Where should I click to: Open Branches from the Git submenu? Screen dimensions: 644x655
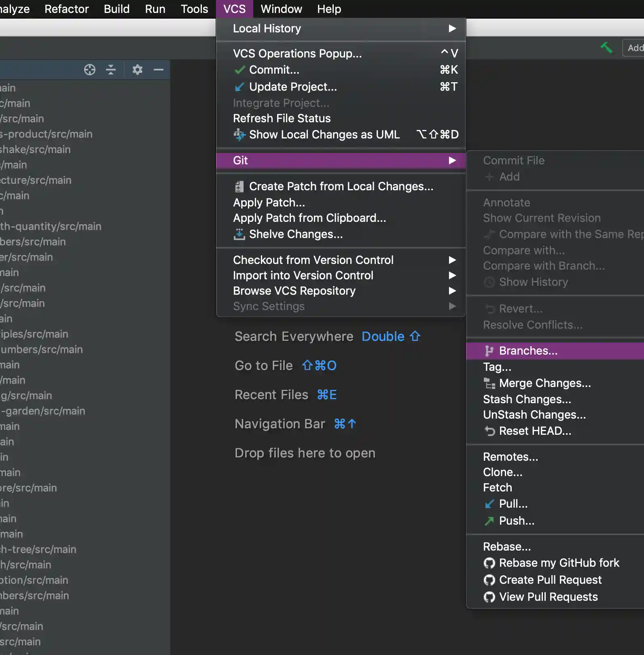tap(528, 351)
